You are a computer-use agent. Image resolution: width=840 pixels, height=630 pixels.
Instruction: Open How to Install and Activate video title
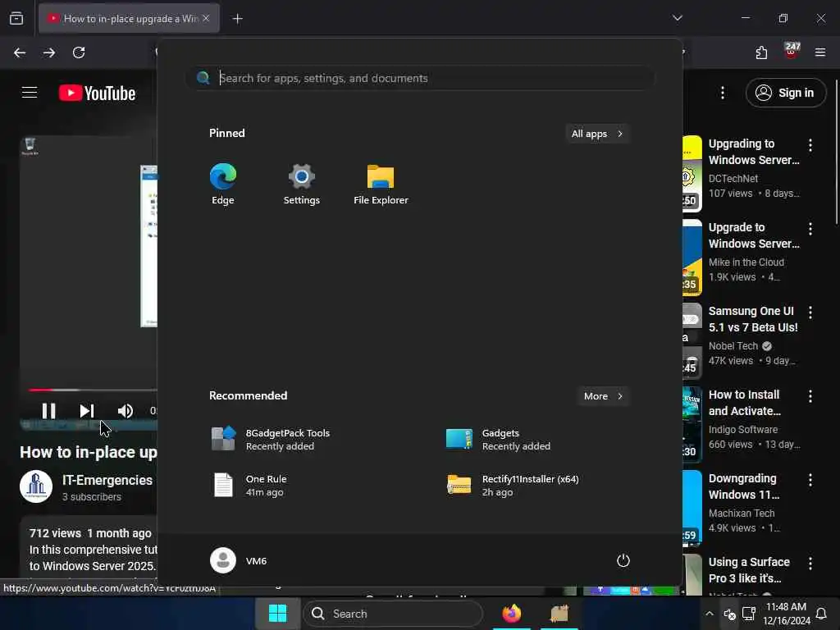[745, 403]
